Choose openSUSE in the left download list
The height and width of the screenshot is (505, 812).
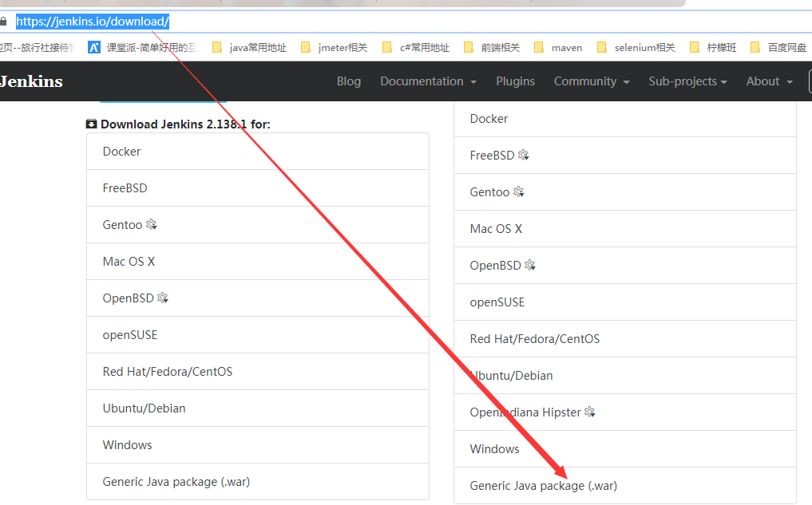click(258, 335)
